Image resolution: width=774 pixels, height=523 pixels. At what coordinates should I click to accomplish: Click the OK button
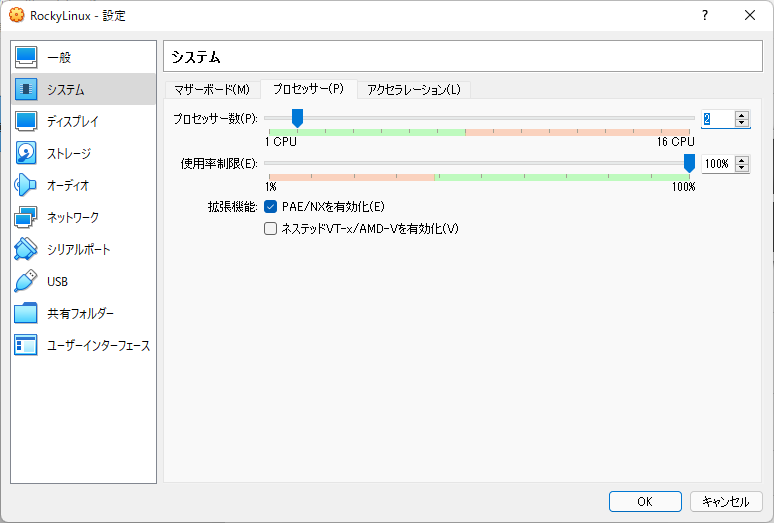pyautogui.click(x=645, y=501)
